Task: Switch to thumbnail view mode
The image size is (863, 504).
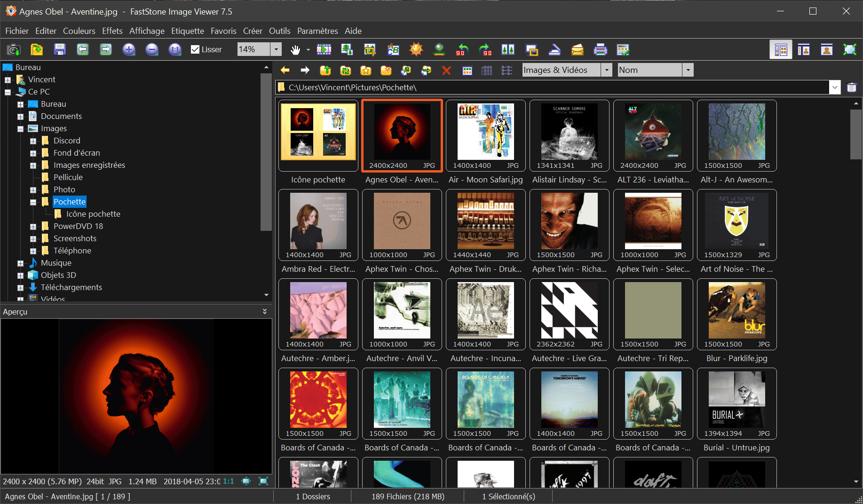Action: click(467, 71)
